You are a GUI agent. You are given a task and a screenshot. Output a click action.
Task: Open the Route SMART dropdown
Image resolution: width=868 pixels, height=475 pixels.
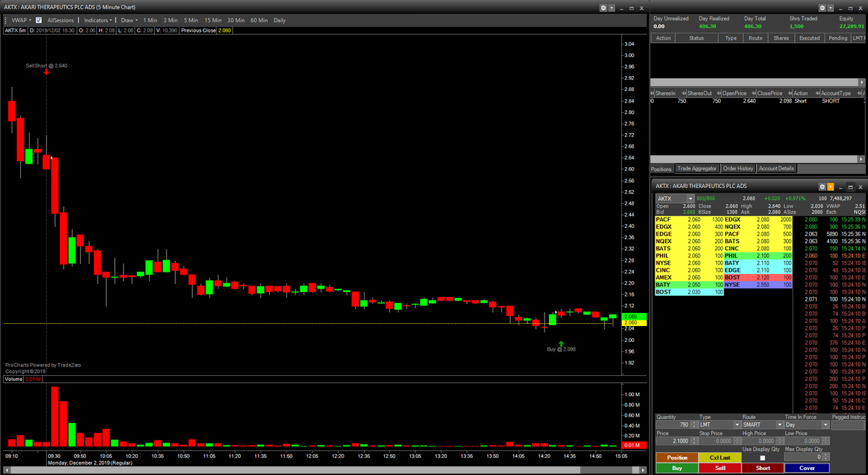(779, 425)
